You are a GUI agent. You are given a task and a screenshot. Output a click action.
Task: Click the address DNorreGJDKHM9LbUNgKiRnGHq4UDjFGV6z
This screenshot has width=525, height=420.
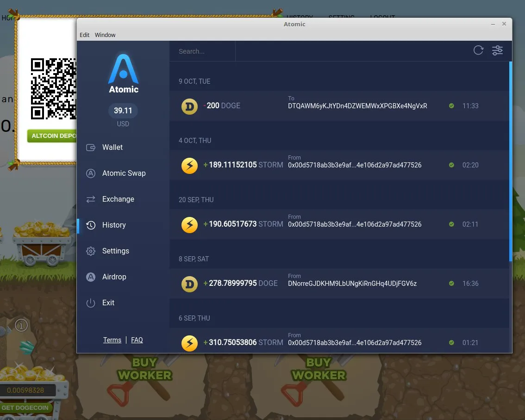pos(352,284)
